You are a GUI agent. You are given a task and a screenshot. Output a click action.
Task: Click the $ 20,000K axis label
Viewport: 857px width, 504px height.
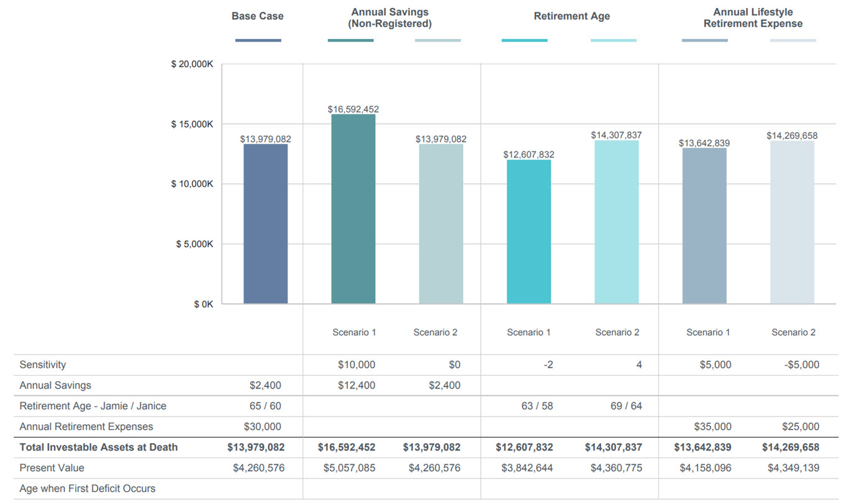192,65
